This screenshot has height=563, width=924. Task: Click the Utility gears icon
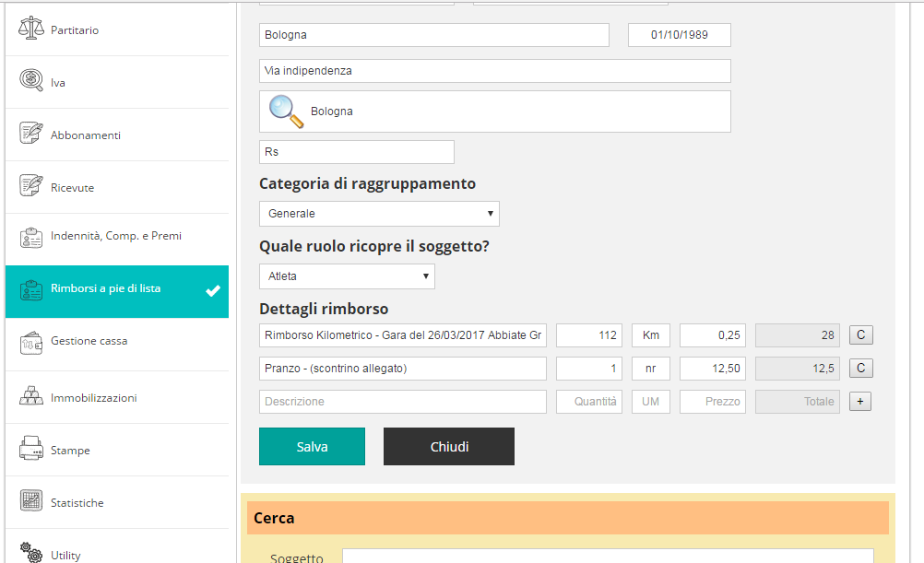click(x=31, y=552)
